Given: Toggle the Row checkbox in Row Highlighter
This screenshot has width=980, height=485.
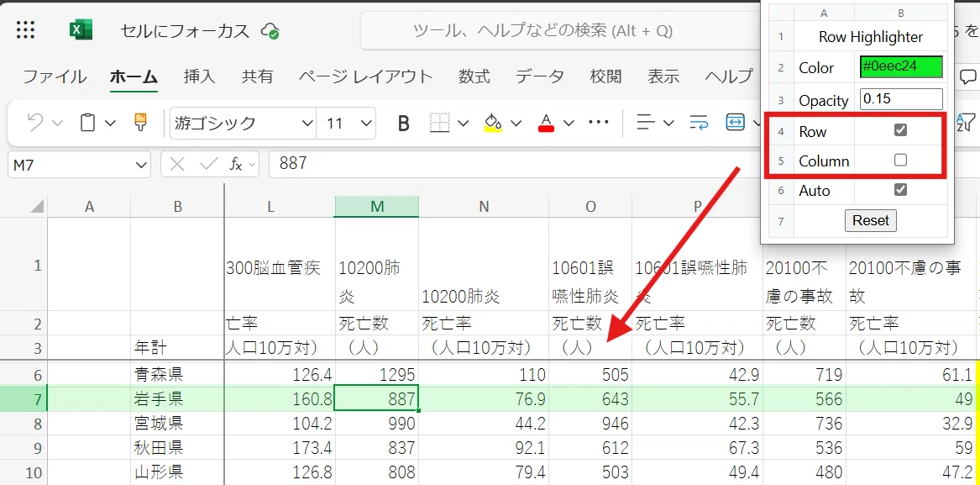Looking at the screenshot, I should pos(900,130).
